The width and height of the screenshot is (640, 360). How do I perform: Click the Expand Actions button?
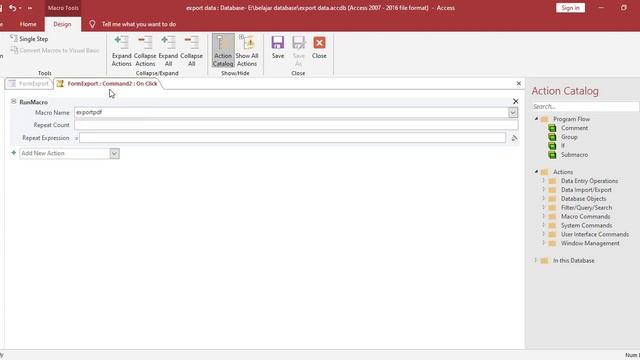(x=122, y=51)
